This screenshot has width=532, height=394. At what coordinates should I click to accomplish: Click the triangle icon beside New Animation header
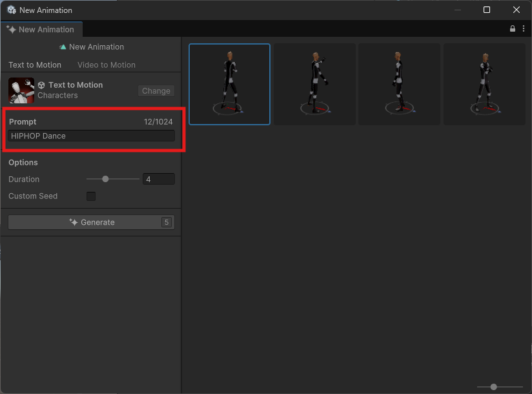(63, 47)
